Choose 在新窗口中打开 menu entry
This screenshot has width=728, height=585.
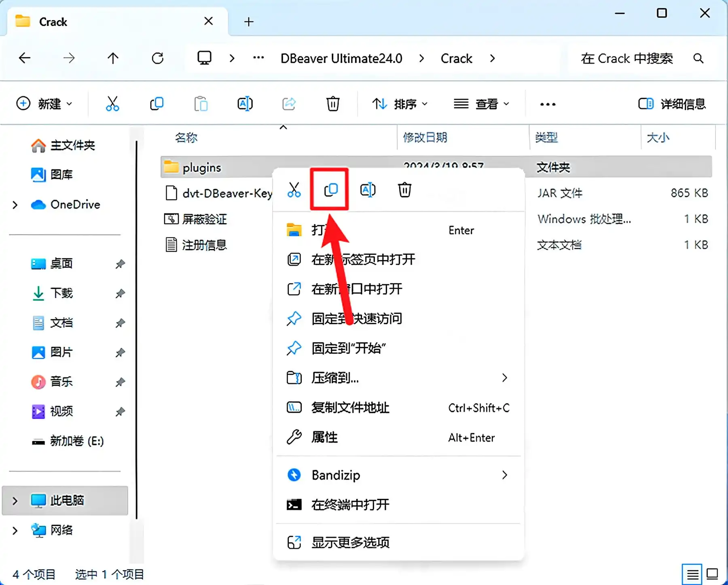(398, 289)
